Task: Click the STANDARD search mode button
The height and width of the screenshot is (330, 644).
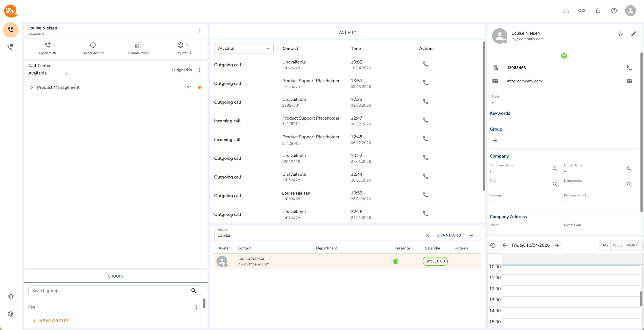Action: click(449, 235)
